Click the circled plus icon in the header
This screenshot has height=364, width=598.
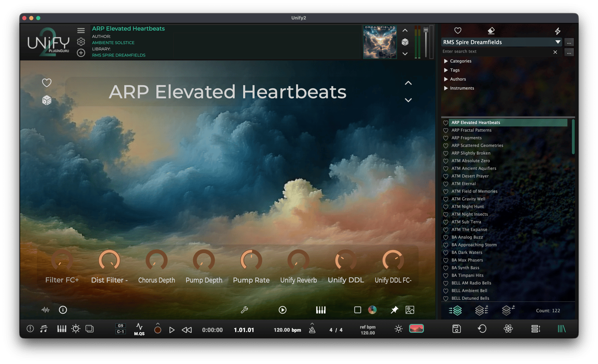coord(81,53)
